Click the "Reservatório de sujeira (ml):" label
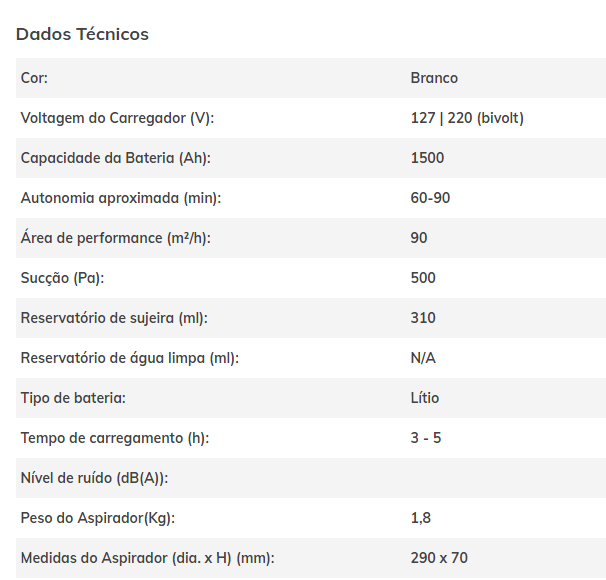 pyautogui.click(x=114, y=318)
